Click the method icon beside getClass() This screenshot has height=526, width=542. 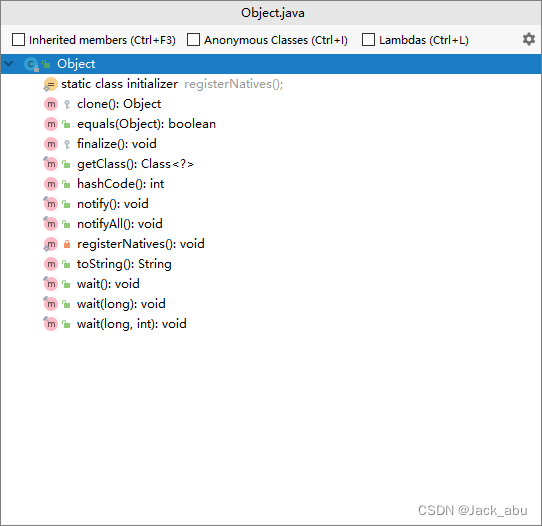pyautogui.click(x=50, y=164)
